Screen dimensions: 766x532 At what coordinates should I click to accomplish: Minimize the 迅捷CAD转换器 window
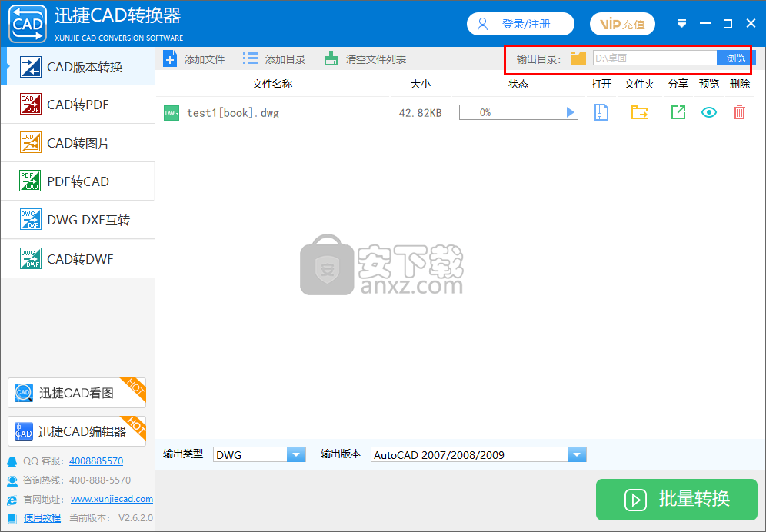coord(705,24)
